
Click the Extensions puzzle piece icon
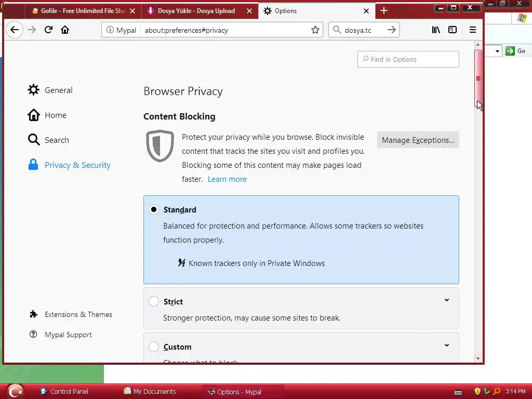tap(33, 314)
